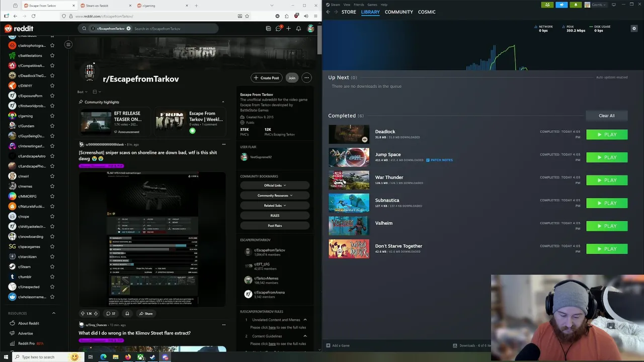
Task: Open the Steam Games menu
Action: point(372,5)
